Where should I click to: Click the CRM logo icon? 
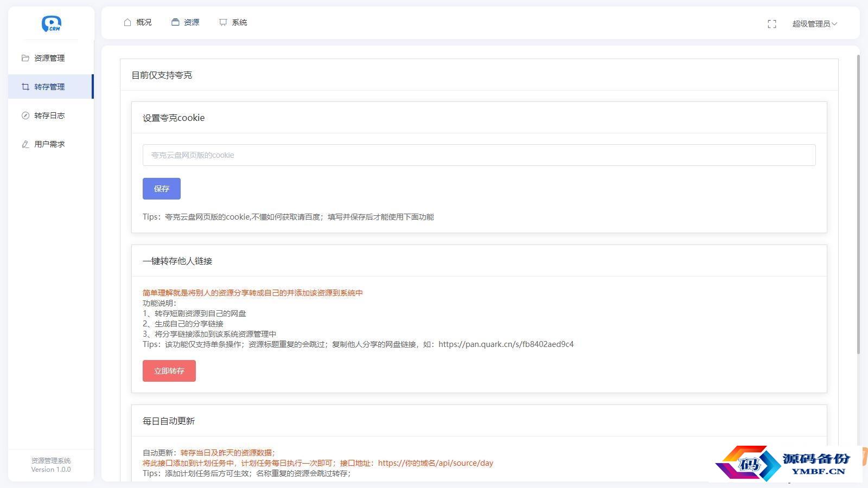click(52, 23)
